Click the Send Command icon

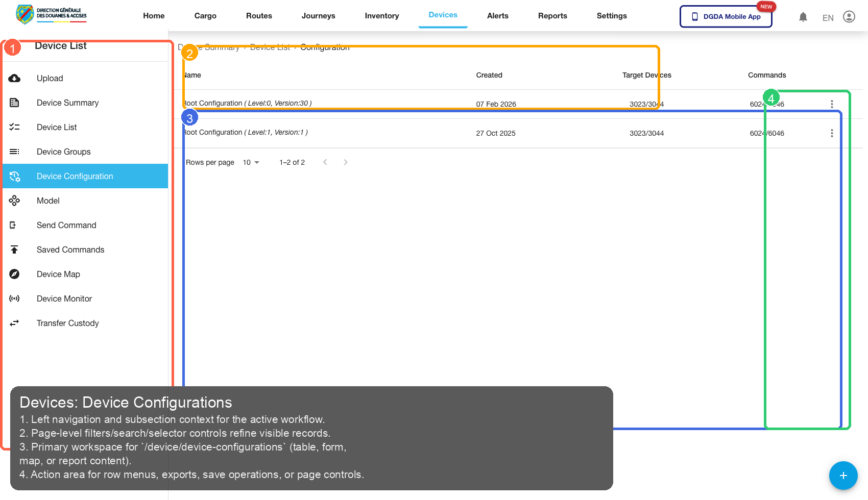14,225
